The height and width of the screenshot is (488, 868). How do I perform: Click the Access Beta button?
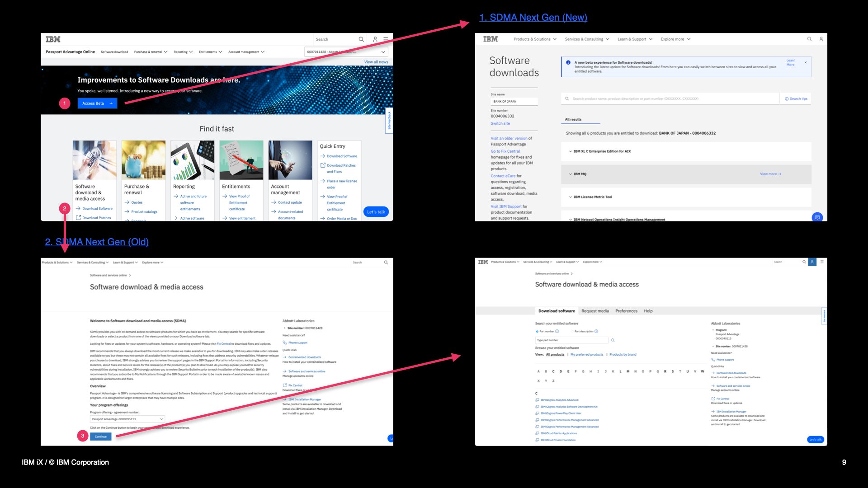click(97, 103)
